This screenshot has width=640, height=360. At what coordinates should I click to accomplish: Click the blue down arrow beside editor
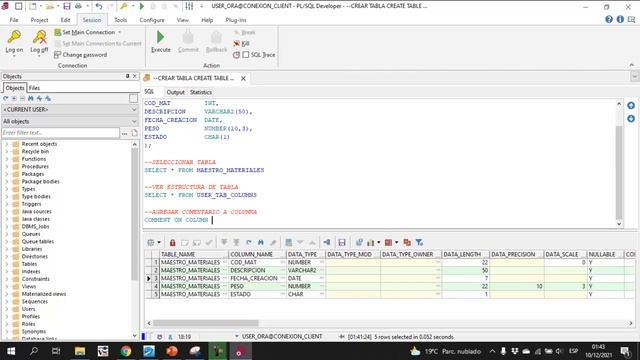(631, 119)
